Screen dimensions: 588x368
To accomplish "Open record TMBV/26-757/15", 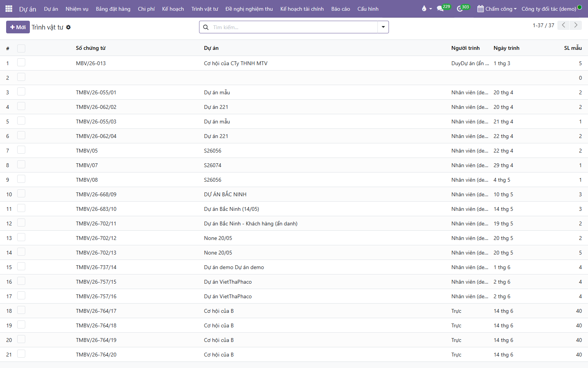I will 96,282.
